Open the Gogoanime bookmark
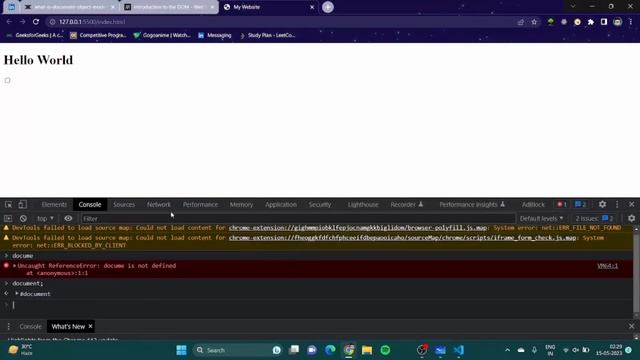640x360 pixels. 162,36
